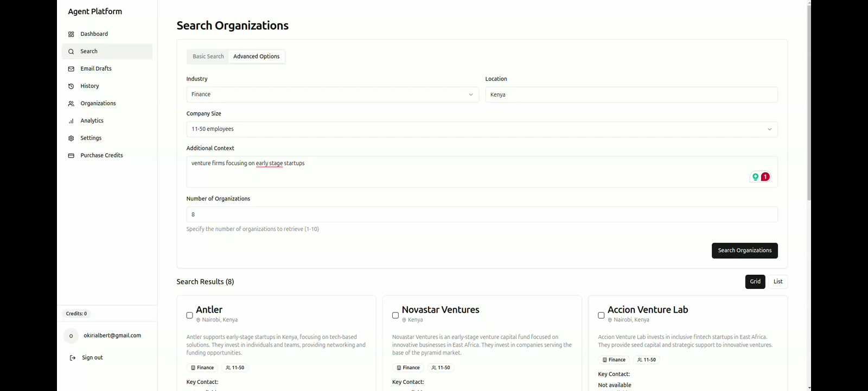Open Purchase Credits page
The image size is (868, 391).
[x=107, y=156]
